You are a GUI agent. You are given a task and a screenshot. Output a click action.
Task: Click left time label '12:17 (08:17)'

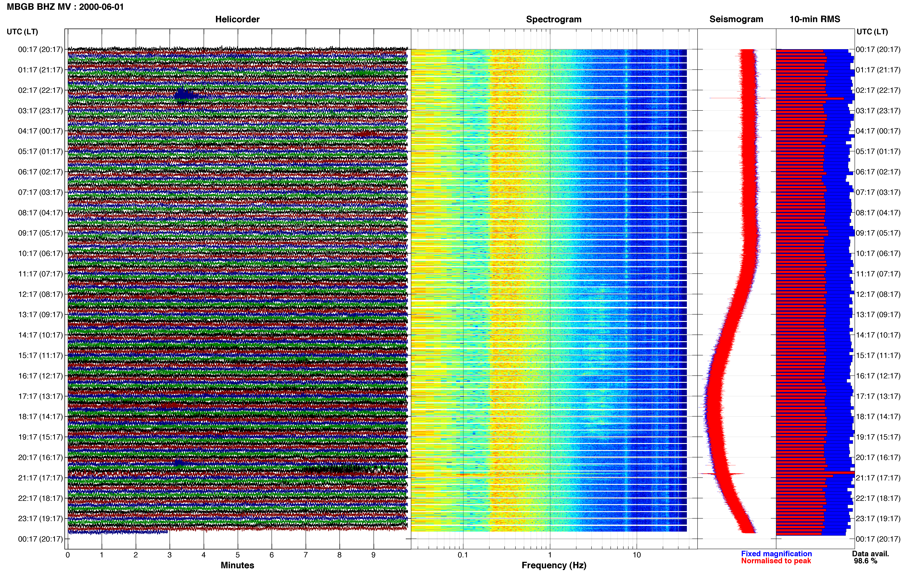click(x=41, y=294)
